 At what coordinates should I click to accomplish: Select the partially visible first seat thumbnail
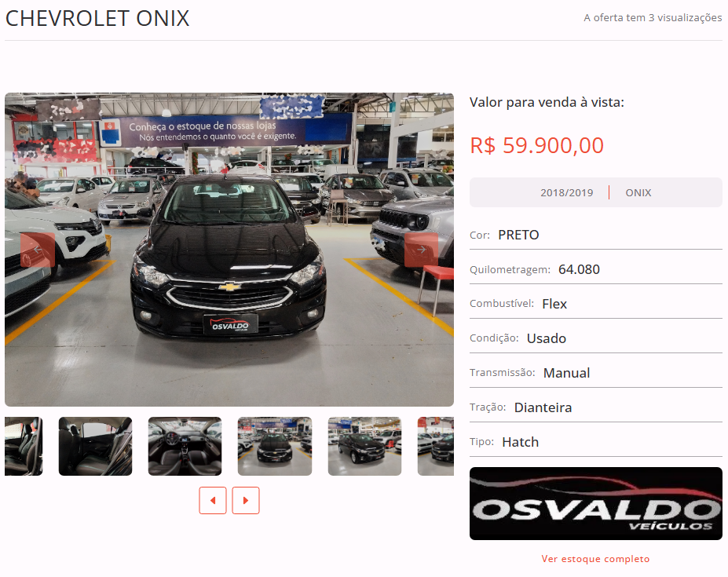[x=24, y=446]
